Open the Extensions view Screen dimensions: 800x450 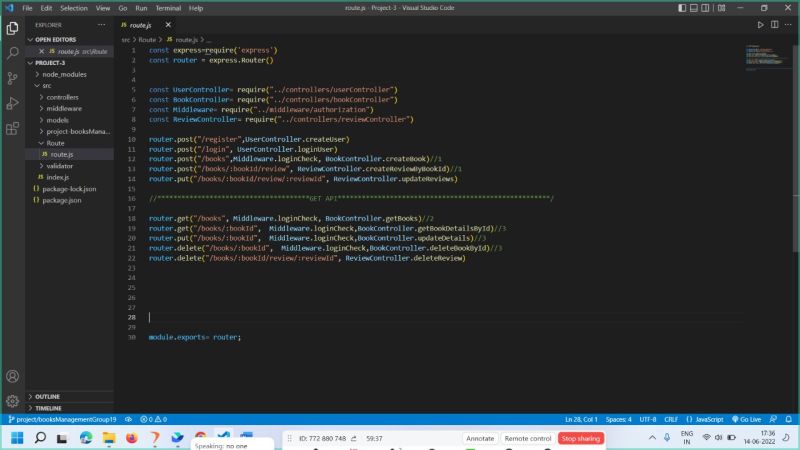12,128
